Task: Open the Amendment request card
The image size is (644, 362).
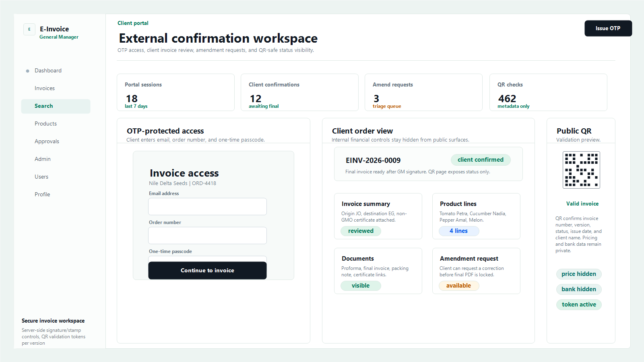Action: (477, 271)
